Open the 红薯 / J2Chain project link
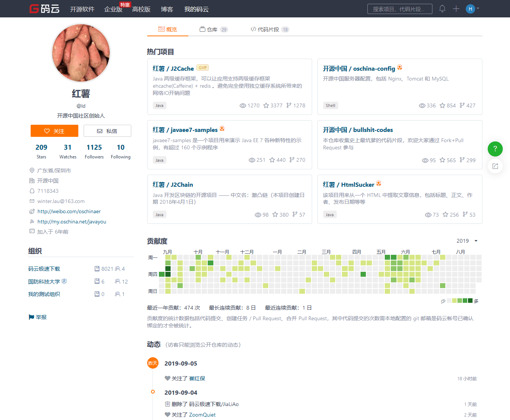This screenshot has width=510, height=420. (x=173, y=184)
